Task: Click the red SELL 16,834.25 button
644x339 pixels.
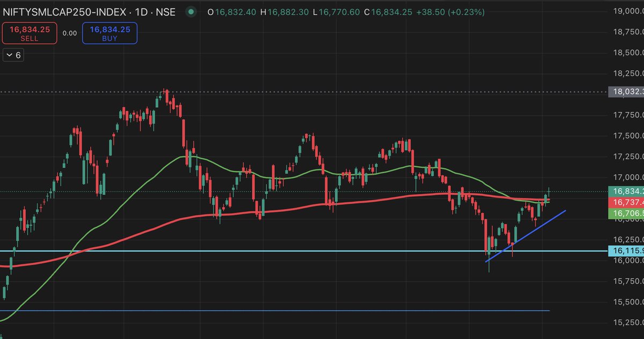Action: click(30, 34)
